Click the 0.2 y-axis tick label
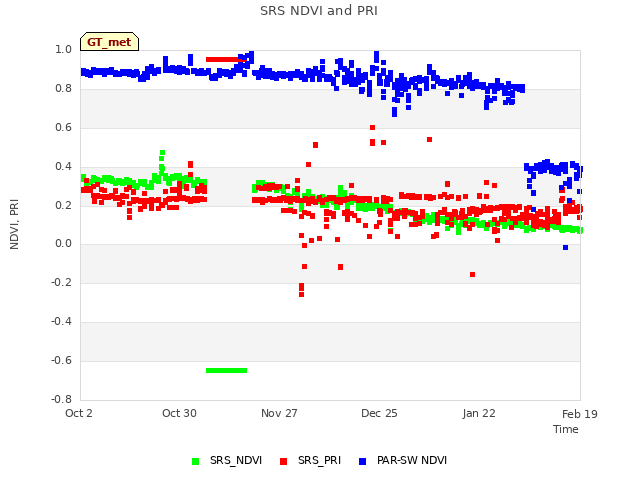The image size is (640, 480). tap(63, 205)
